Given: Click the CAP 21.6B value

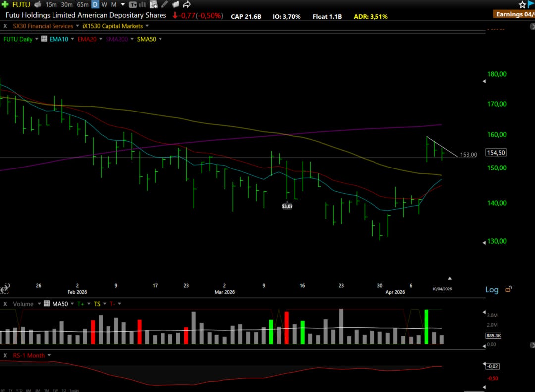Looking at the screenshot, I should (246, 16).
